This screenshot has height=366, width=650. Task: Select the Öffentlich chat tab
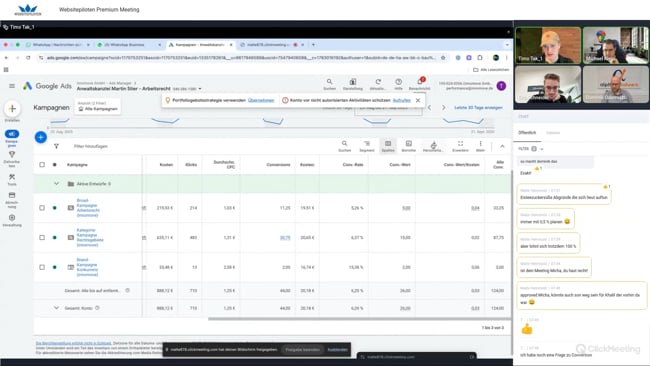(x=527, y=133)
